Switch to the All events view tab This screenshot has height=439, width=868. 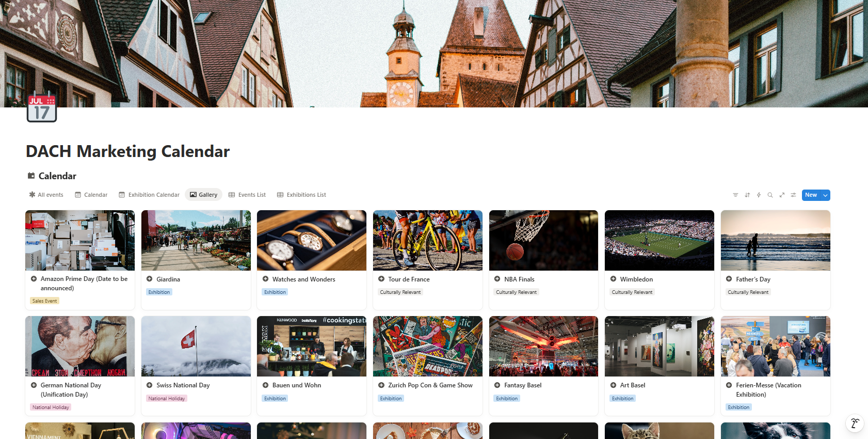(46, 195)
